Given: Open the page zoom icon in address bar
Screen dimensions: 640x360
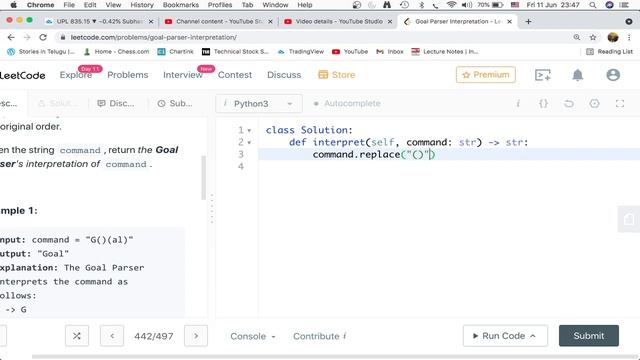Looking at the screenshot, I should coord(576,37).
